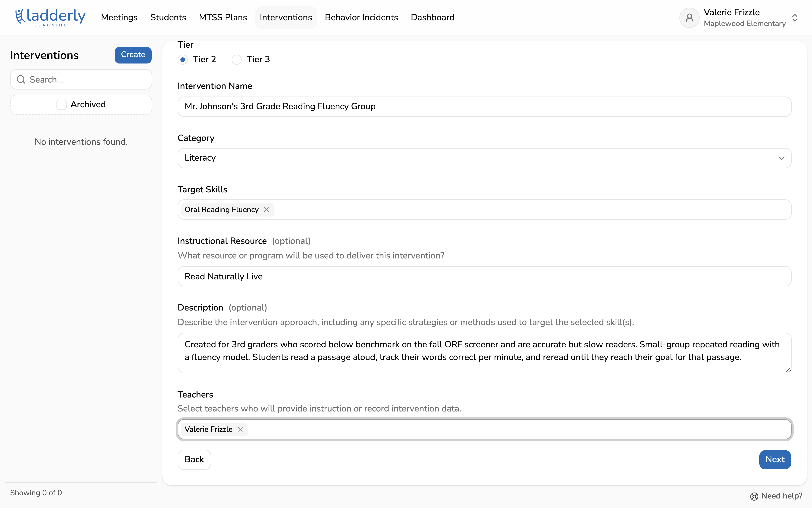Go to the Students page
The image size is (812, 508).
pyautogui.click(x=168, y=18)
